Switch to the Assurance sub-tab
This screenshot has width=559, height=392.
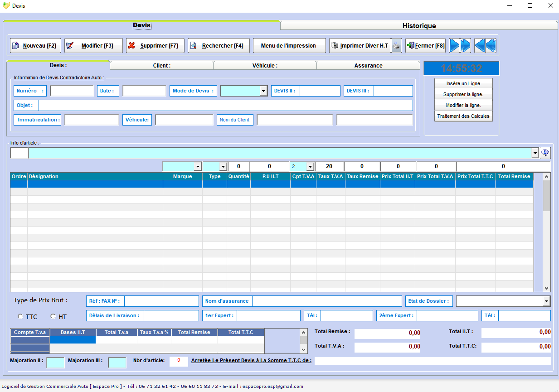tap(368, 66)
